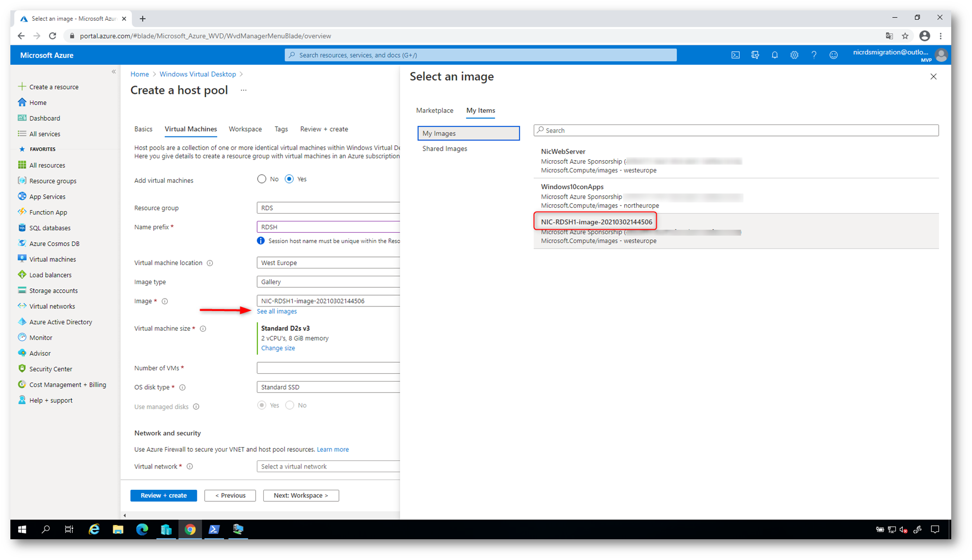Open Load balancers in the sidebar

point(50,275)
